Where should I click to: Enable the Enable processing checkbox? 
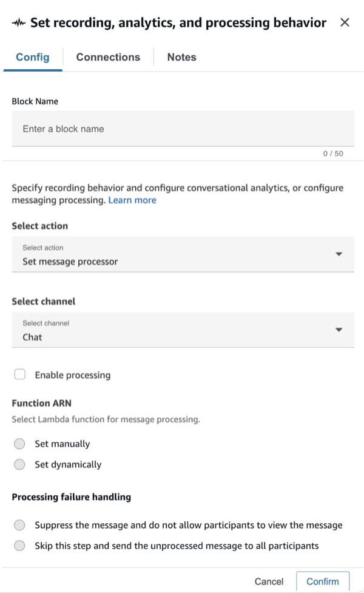pos(19,375)
